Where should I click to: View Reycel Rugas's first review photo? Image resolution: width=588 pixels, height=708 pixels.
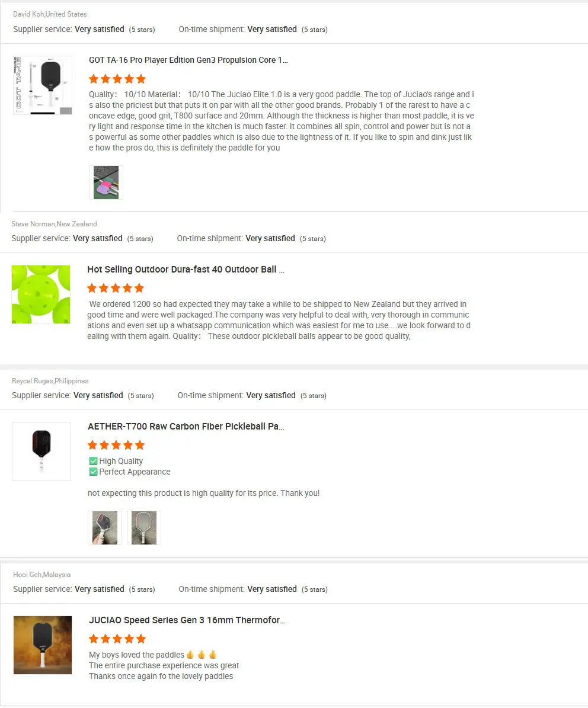coord(105,528)
